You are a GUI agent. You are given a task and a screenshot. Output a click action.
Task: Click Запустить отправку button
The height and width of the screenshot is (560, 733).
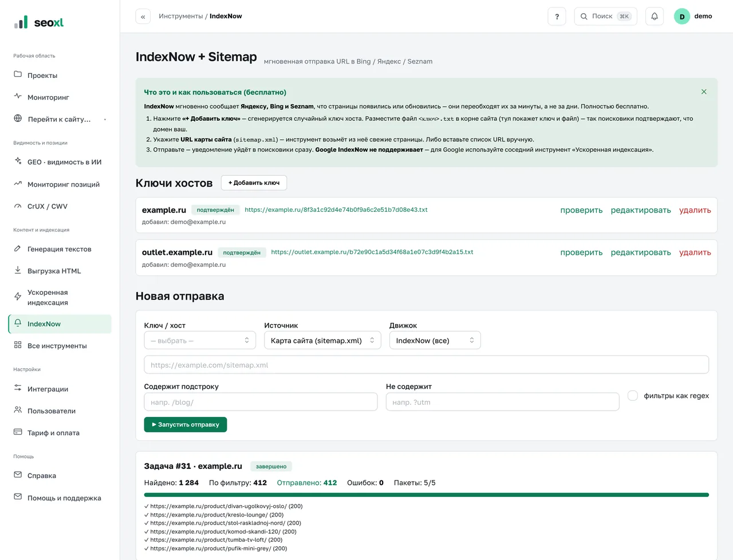(x=186, y=425)
